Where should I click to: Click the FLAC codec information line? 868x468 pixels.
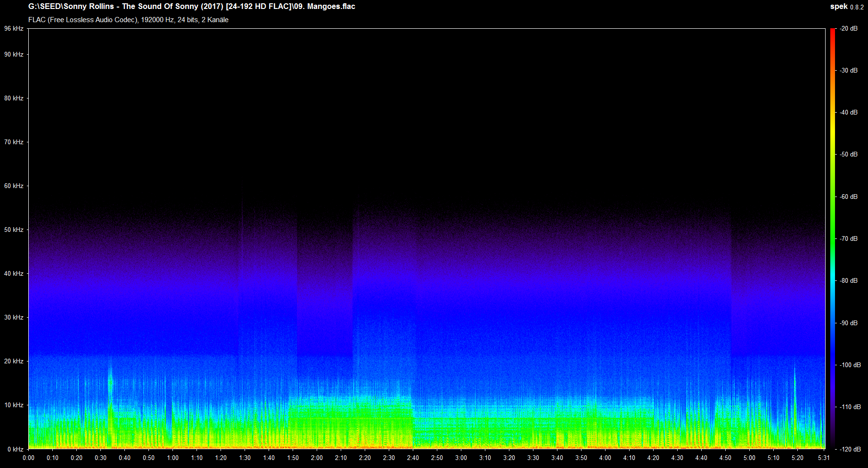(x=128, y=20)
